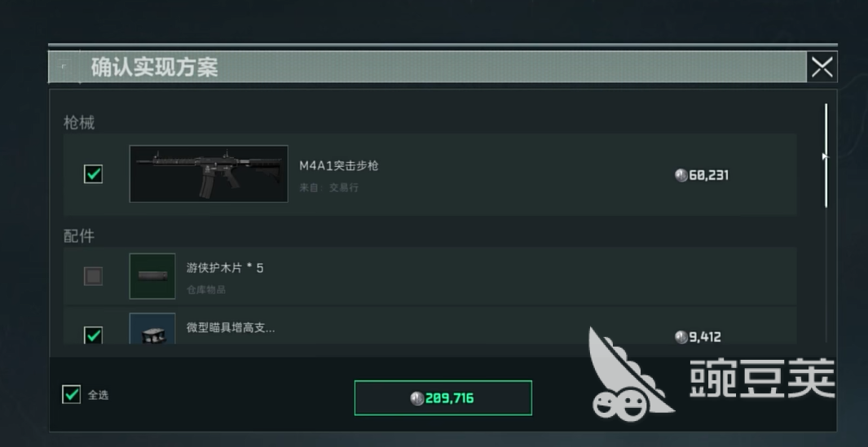
Task: Click the 全选 label text
Action: click(99, 395)
